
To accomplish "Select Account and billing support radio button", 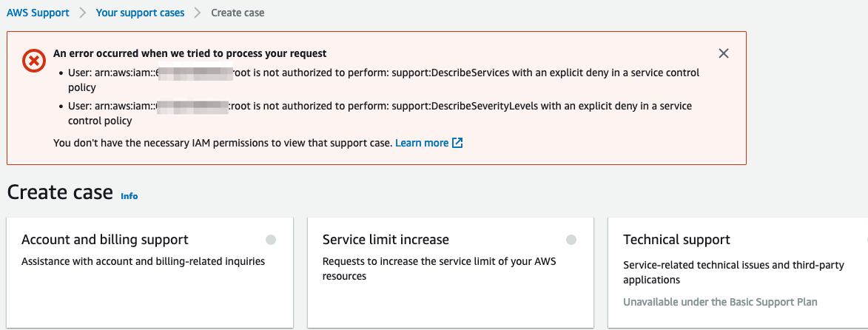I will click(271, 240).
